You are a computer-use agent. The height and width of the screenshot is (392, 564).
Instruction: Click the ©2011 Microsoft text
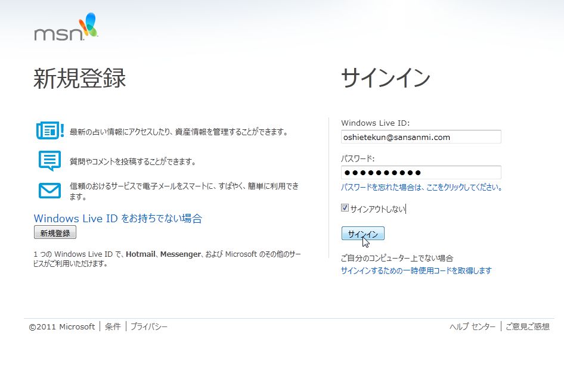coord(62,327)
